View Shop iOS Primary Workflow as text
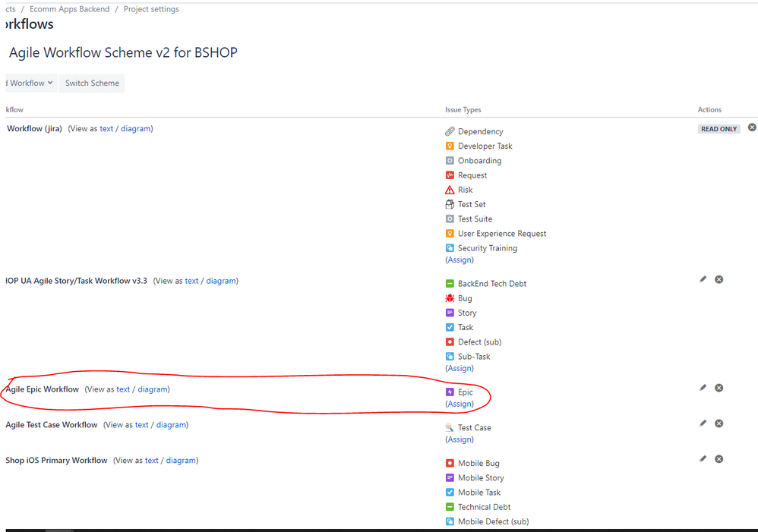The image size is (758, 532). coord(152,461)
